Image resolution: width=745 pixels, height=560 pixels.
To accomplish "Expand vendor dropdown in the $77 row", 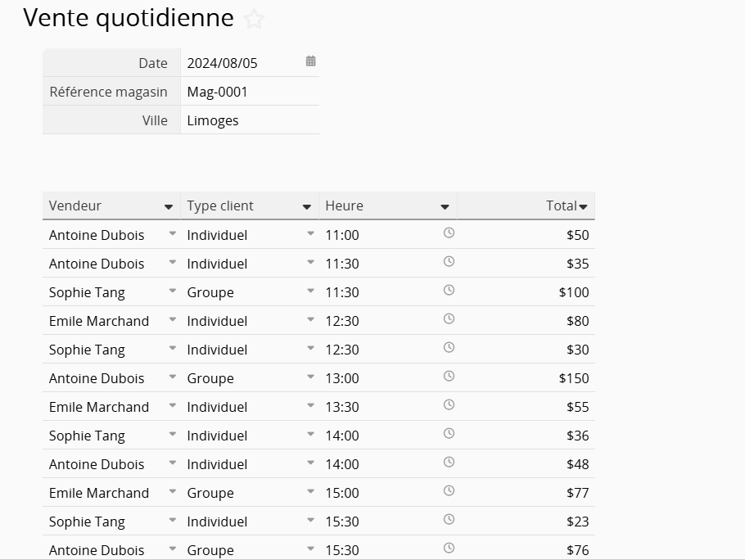I will [x=172, y=491].
